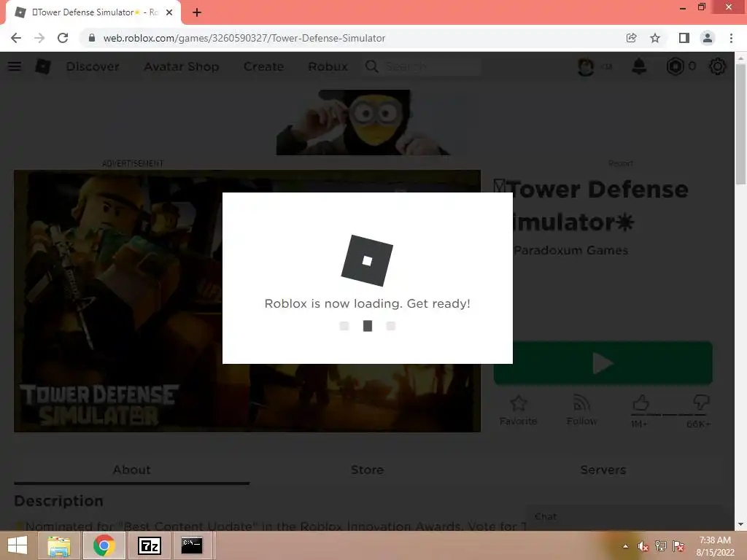Click the muted speaker tray icon
Viewport: 747px width, 560px height.
pyautogui.click(x=643, y=546)
